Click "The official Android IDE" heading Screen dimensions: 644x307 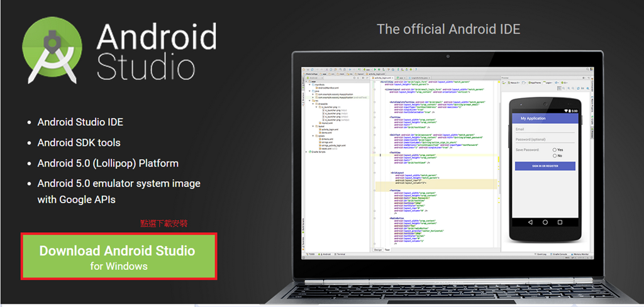pos(448,29)
